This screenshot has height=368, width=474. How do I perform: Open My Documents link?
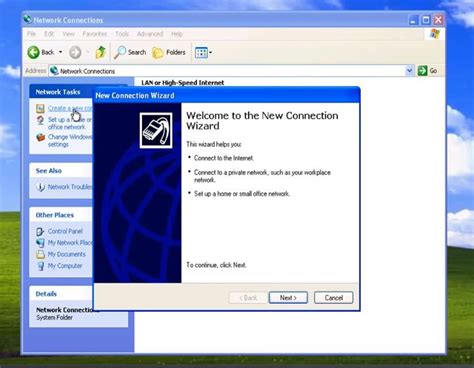pyautogui.click(x=67, y=254)
